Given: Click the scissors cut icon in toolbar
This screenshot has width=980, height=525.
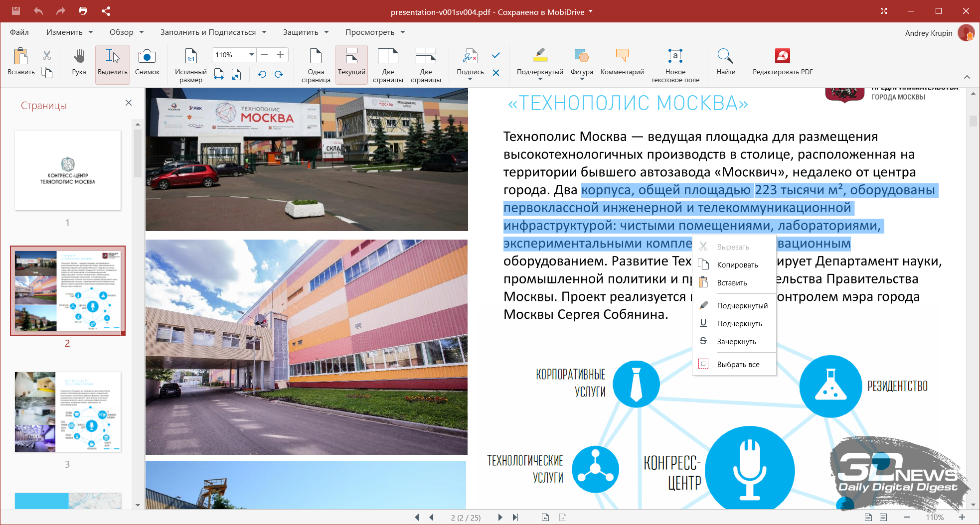Looking at the screenshot, I should pyautogui.click(x=47, y=55).
